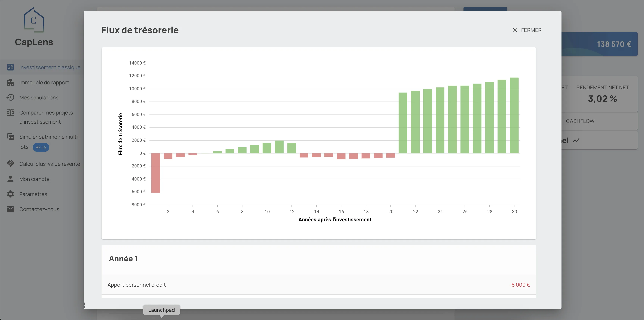Click the BÊTA badge on multi-lots
This screenshot has height=320, width=644.
point(41,147)
